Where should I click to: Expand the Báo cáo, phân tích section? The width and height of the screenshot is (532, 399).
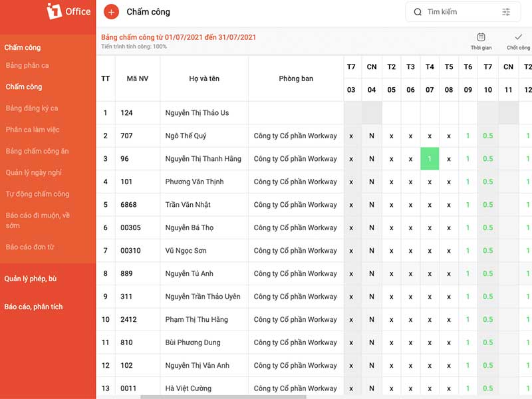tap(34, 307)
